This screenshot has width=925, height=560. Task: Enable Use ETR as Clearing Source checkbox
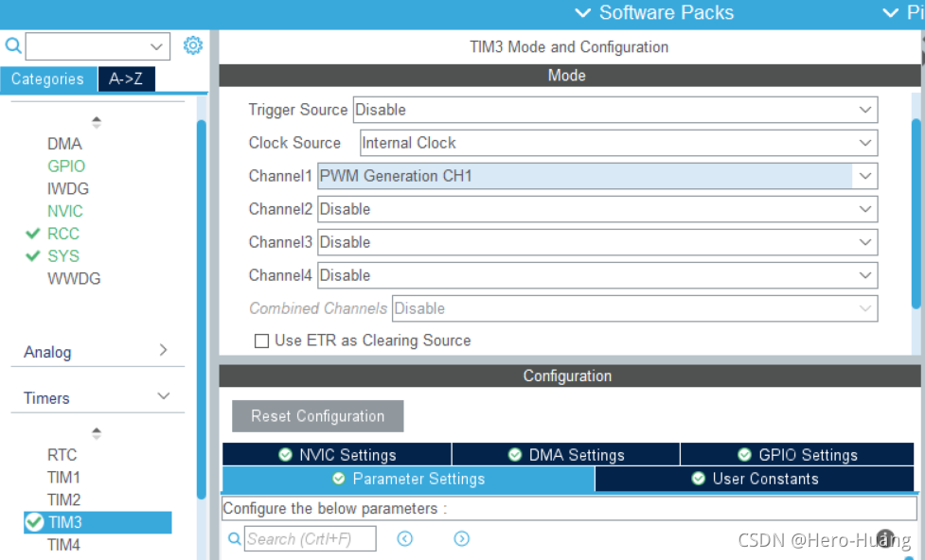click(261, 341)
